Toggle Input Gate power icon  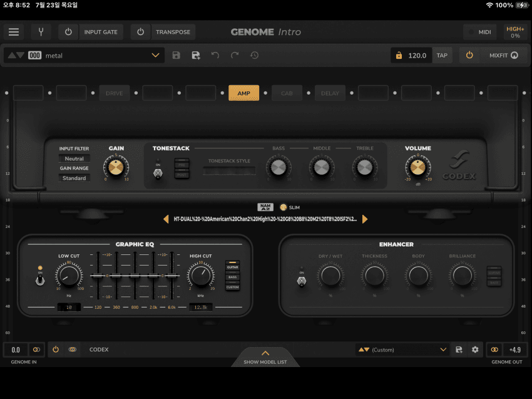68,32
